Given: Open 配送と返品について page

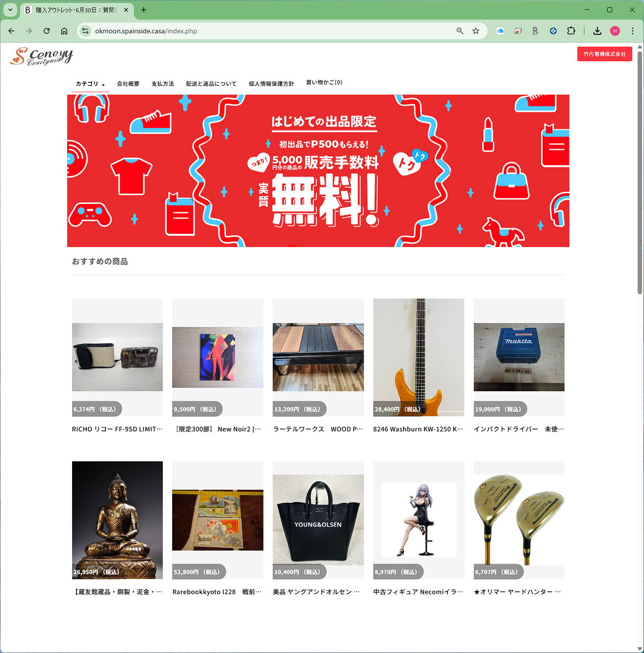Looking at the screenshot, I should tap(211, 84).
